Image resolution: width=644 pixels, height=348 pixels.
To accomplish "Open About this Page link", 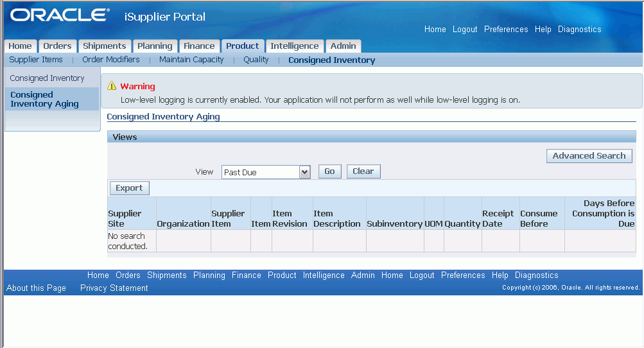I will (x=36, y=288).
